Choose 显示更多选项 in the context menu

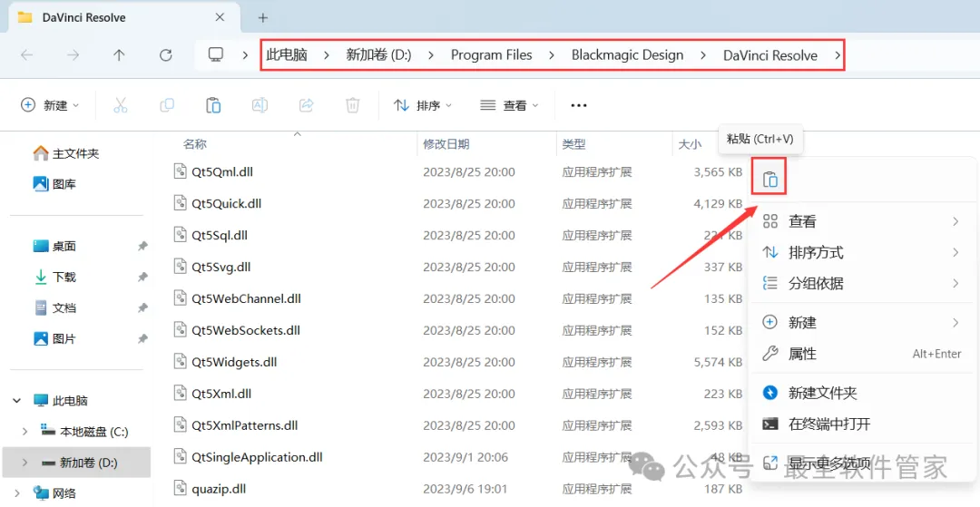click(863, 463)
